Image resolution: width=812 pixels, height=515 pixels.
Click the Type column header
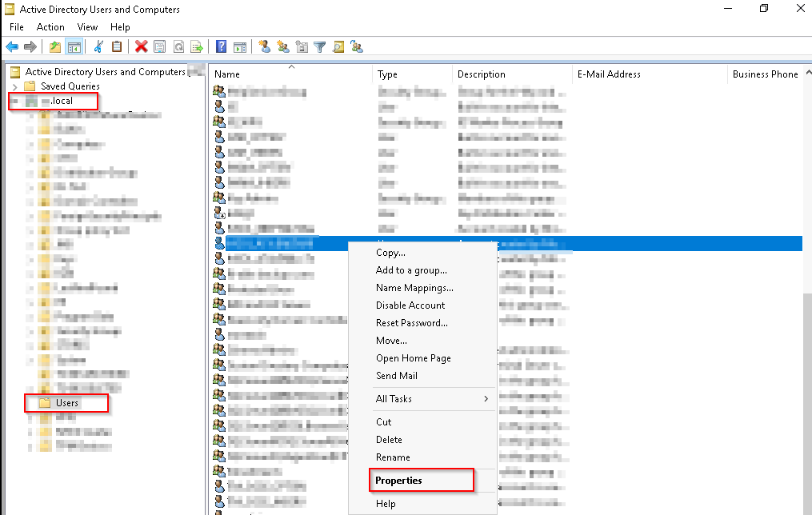[388, 74]
